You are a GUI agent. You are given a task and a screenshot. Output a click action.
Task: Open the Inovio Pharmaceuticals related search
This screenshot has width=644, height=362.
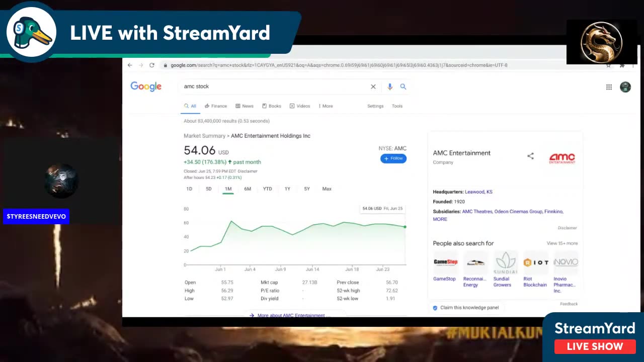click(566, 273)
